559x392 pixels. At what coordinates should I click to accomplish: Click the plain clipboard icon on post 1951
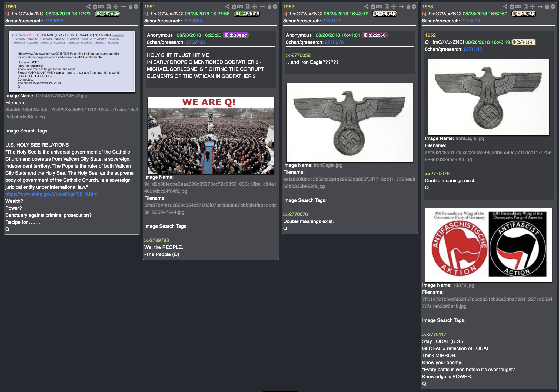(269, 6)
